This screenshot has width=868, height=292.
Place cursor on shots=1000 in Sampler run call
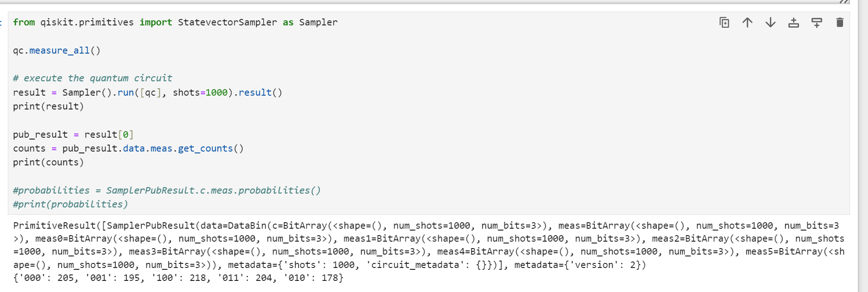coord(200,92)
